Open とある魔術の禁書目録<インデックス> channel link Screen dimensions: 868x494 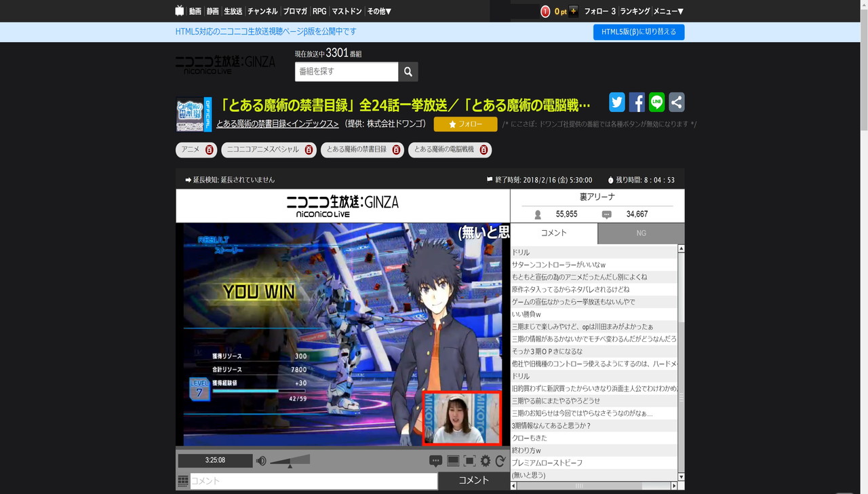coord(277,124)
